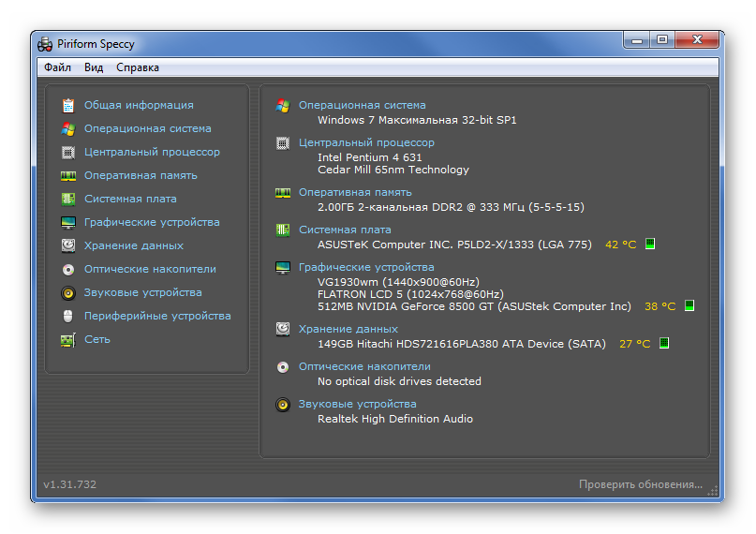Viewport: 756px width, 534px height.
Task: Open the Вид menu
Action: pos(94,67)
